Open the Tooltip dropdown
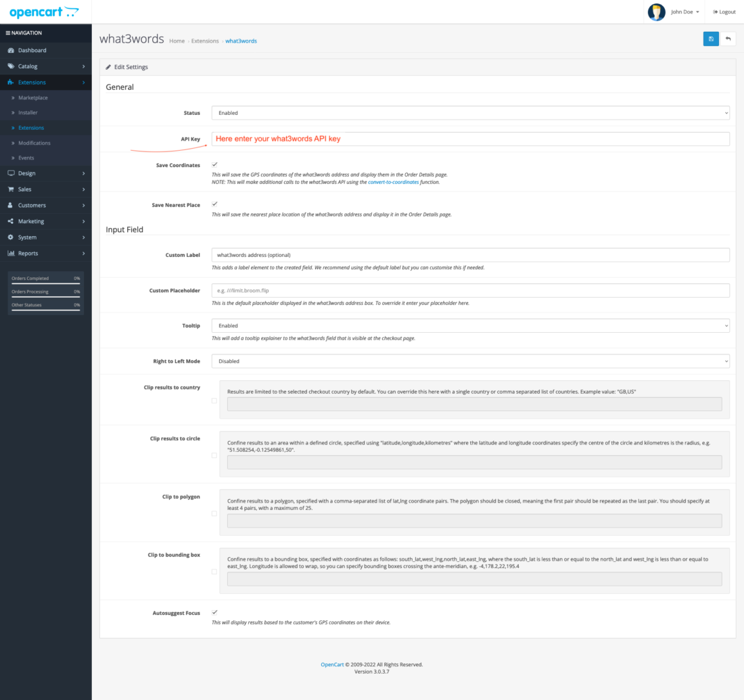Viewport: 744px width, 700px height. pos(470,325)
